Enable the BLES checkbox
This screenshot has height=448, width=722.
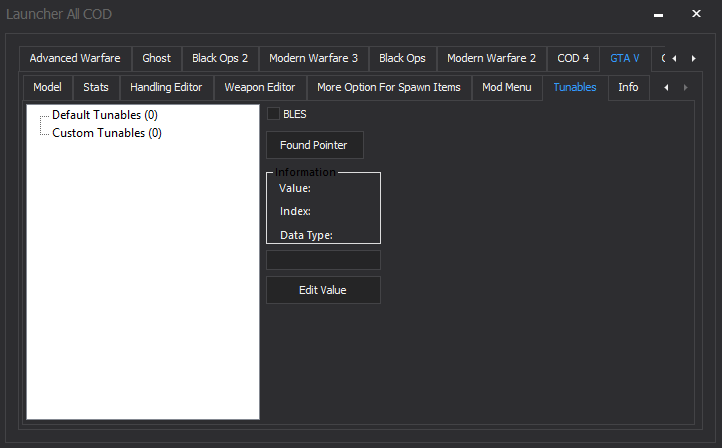pyautogui.click(x=273, y=114)
